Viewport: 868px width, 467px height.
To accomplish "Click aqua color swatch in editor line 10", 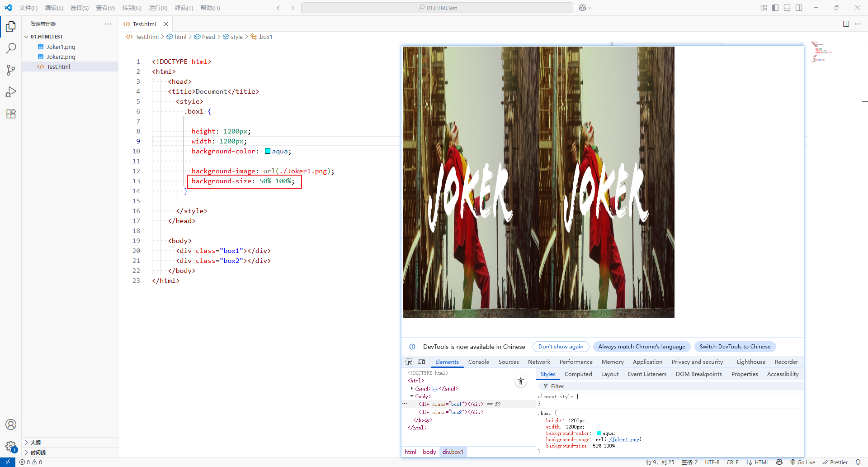I will pyautogui.click(x=268, y=151).
